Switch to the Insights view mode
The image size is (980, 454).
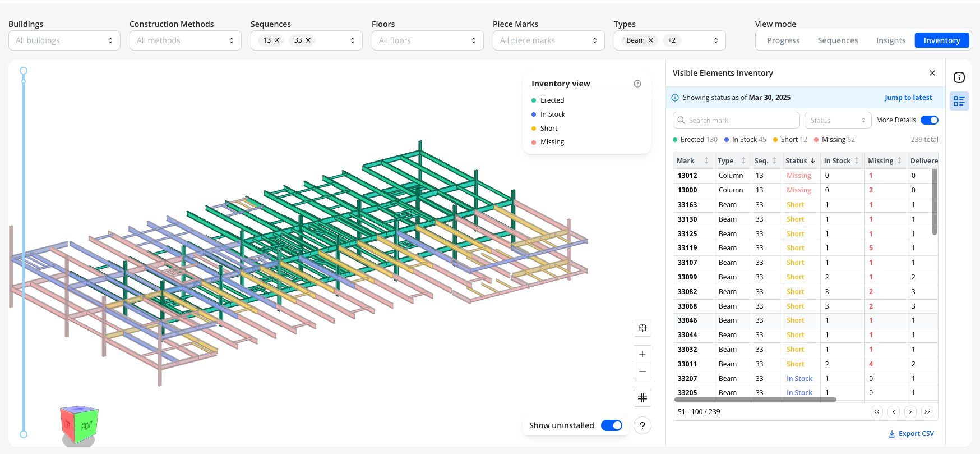pos(891,40)
